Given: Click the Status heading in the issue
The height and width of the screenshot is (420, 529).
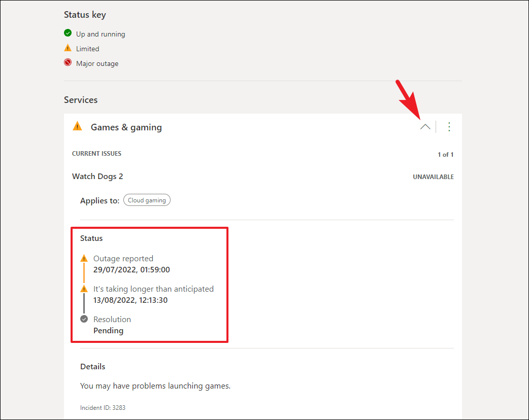Looking at the screenshot, I should click(x=91, y=238).
